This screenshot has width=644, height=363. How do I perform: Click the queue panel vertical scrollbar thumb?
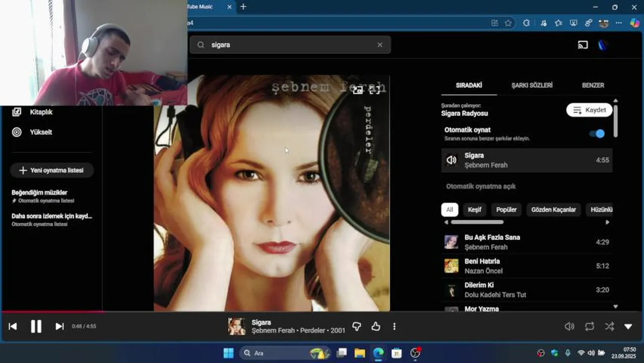coord(615,121)
